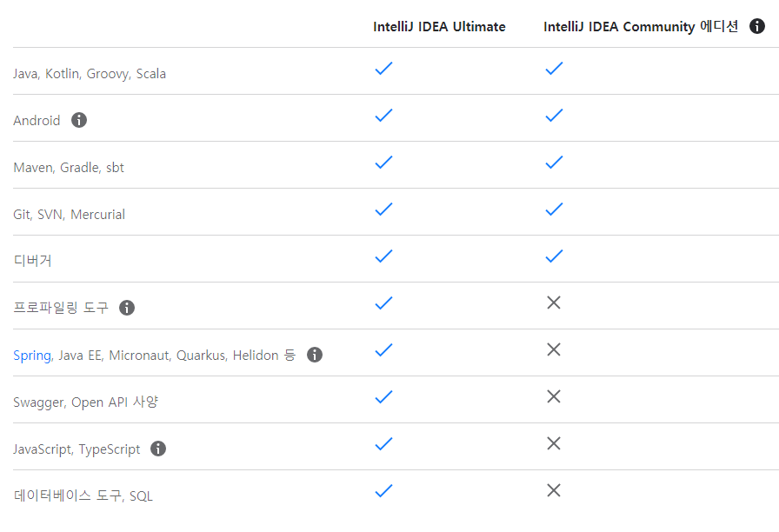Viewport: 779px width, 532px height.
Task: Click the Community checkmark for Git, SVN, Mercurial
Action: pyautogui.click(x=554, y=209)
